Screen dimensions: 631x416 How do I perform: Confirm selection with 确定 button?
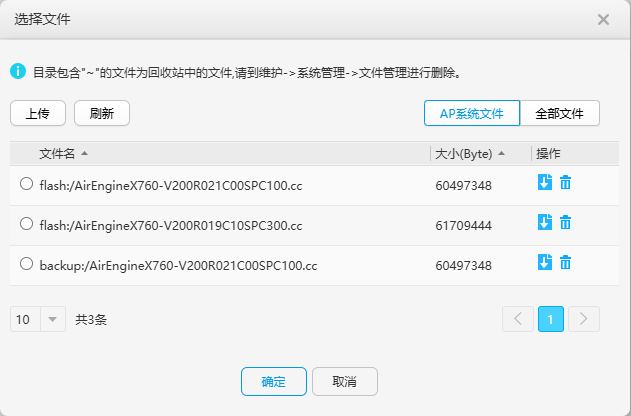[273, 381]
